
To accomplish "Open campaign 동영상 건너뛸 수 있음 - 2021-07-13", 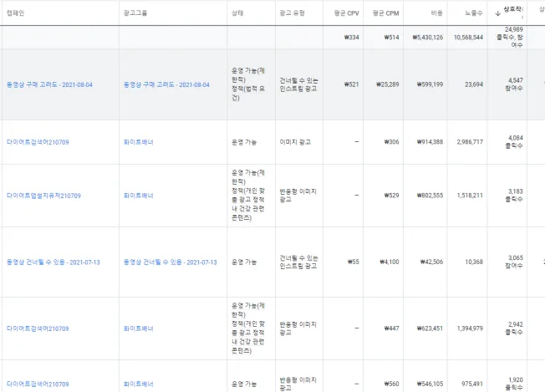I will tap(53, 262).
